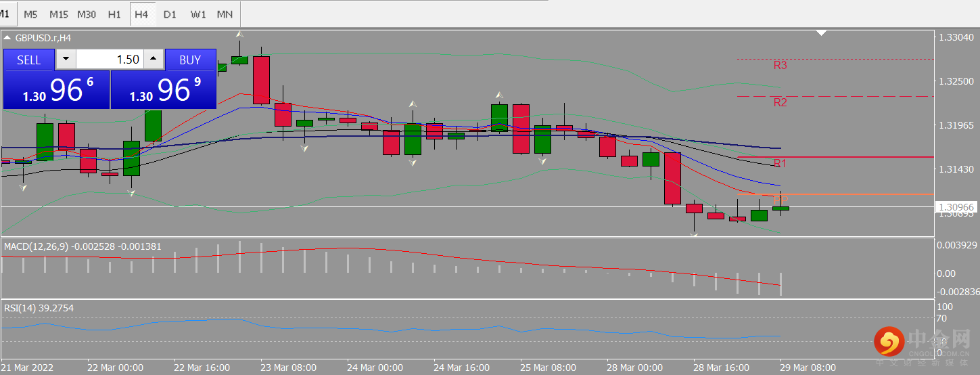Select the active H4 timeframe tab
The image size is (980, 375).
141,14
